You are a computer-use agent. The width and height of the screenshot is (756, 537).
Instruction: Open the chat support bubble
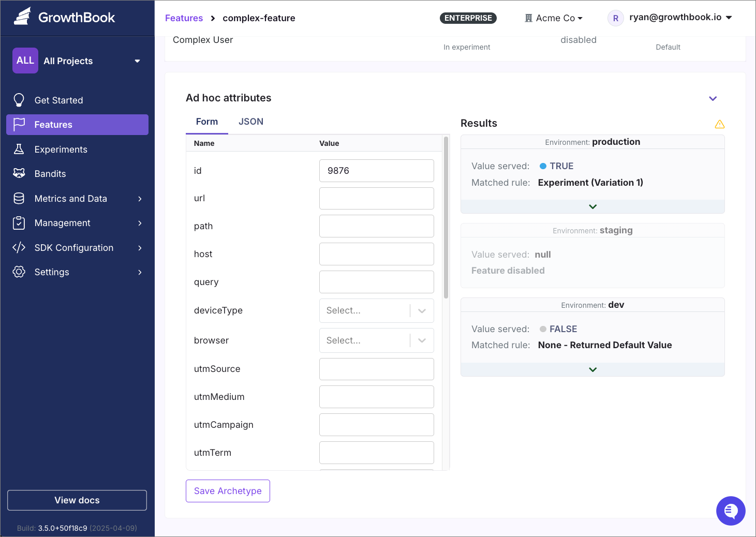click(x=731, y=511)
